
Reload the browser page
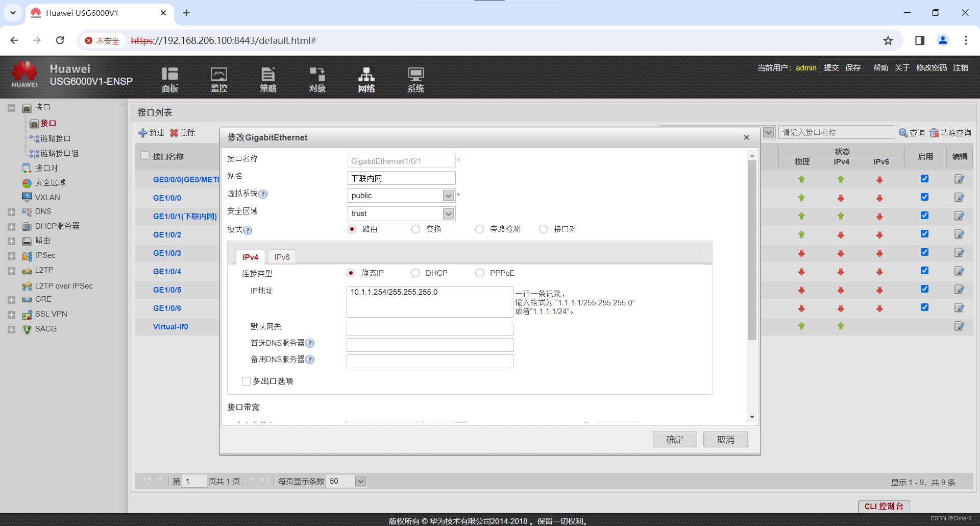60,40
